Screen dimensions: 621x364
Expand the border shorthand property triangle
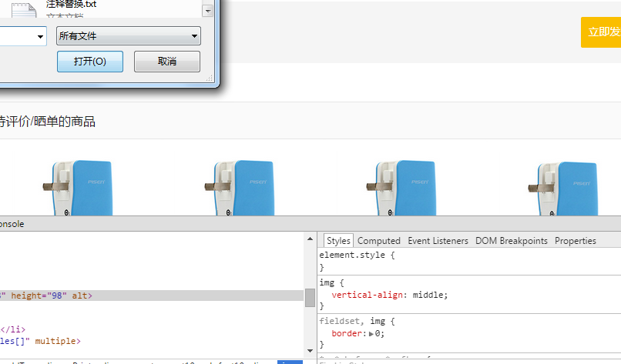coord(370,333)
